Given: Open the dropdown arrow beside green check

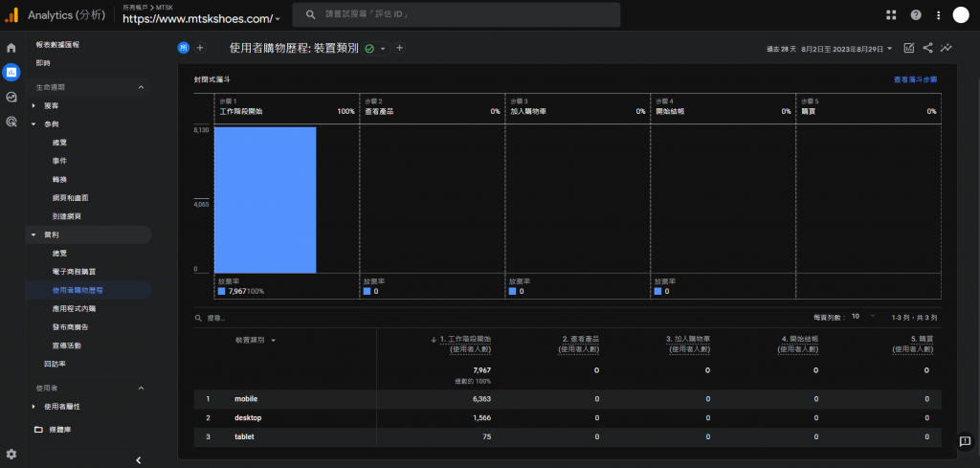Looking at the screenshot, I should 383,48.
